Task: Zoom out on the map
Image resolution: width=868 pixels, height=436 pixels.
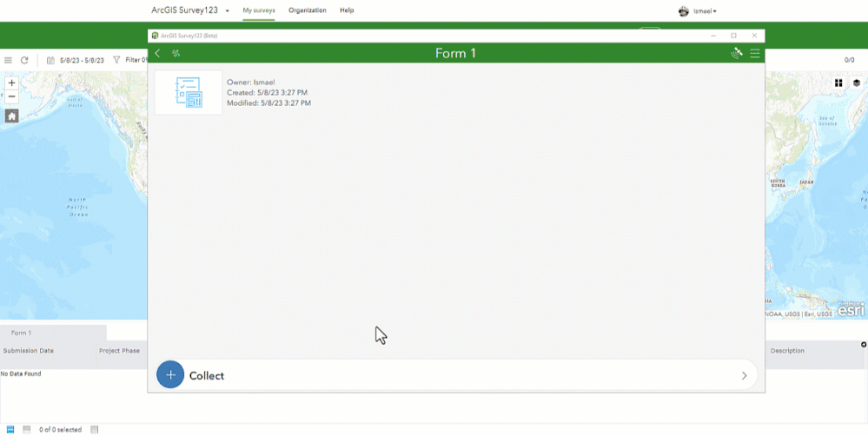Action: pos(11,96)
